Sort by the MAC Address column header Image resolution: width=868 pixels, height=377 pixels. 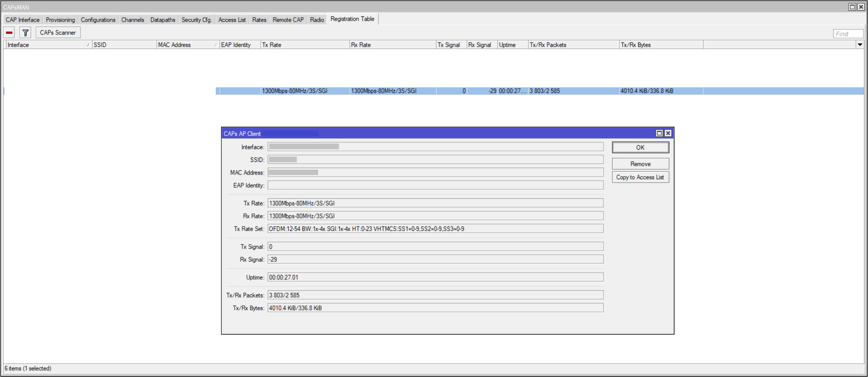(x=188, y=45)
